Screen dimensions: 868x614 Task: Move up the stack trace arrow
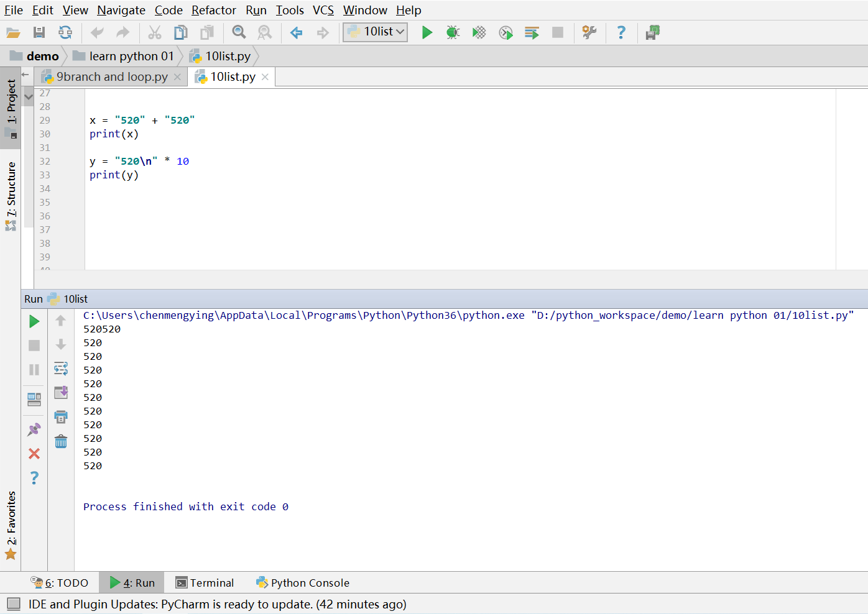click(x=61, y=321)
